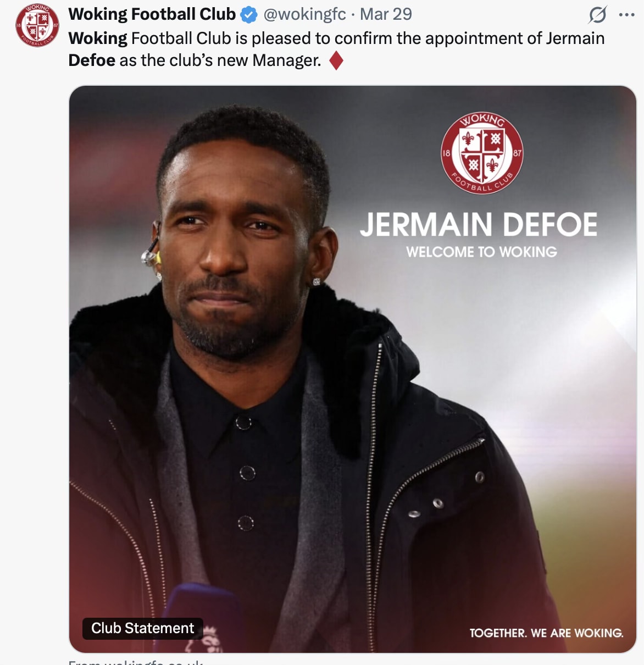Image resolution: width=644 pixels, height=665 pixels.
Task: Open the Grok explain post icon
Action: point(597,15)
